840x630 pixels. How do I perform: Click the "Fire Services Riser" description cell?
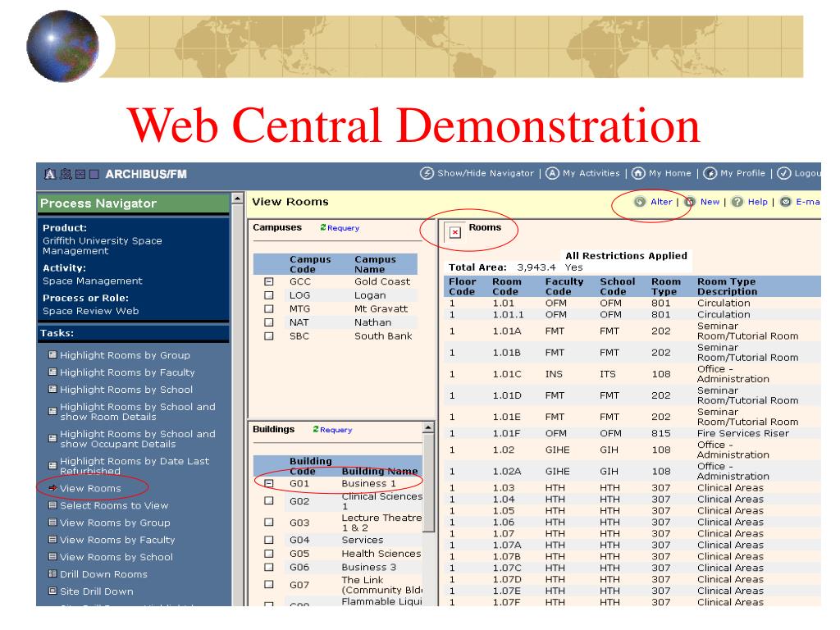click(743, 433)
